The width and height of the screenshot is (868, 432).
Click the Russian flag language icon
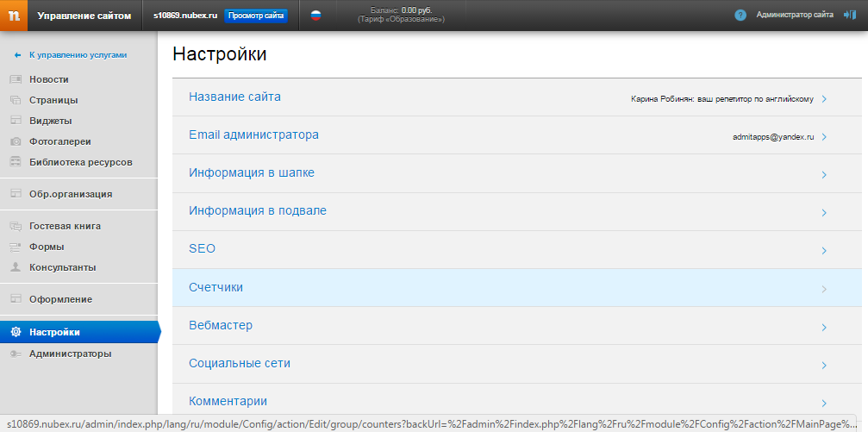(315, 16)
